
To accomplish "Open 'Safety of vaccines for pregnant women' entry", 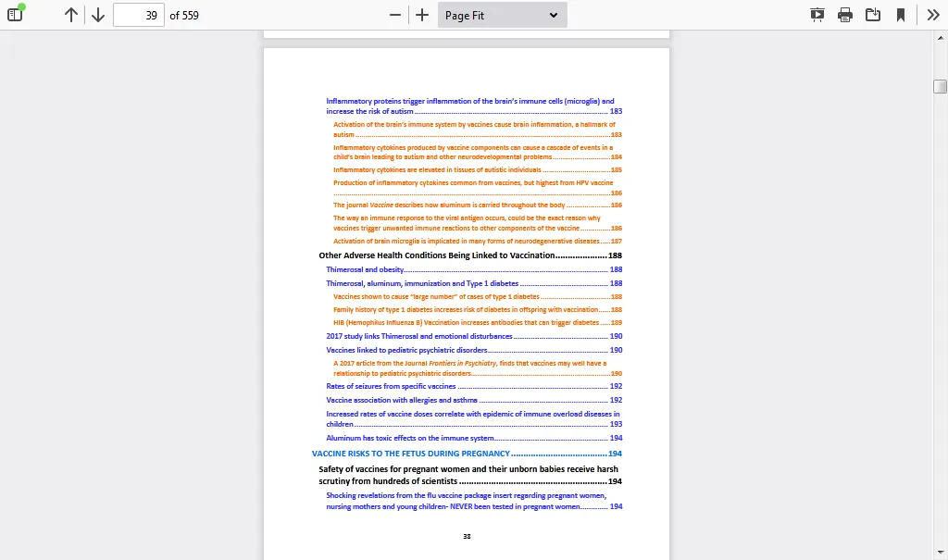I will 470,476.
